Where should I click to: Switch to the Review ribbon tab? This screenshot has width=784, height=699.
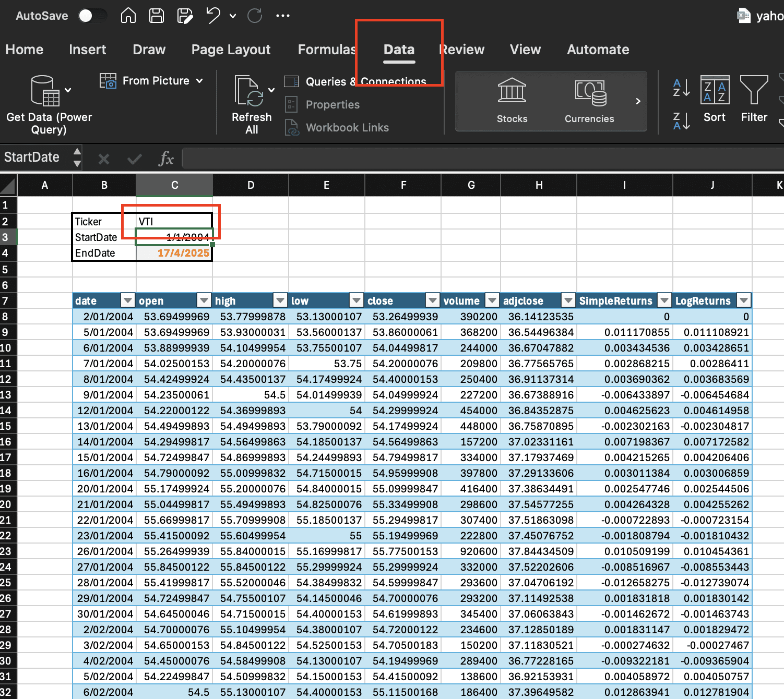coord(461,50)
